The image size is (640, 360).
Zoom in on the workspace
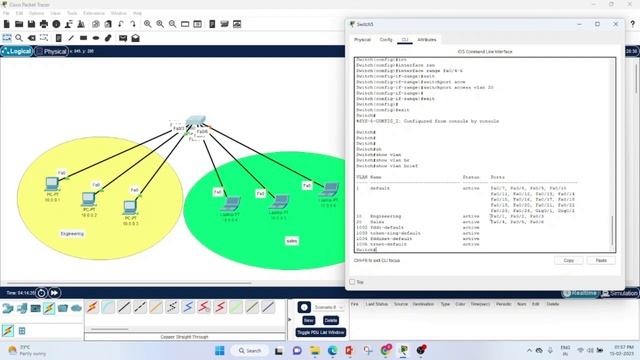tap(148, 24)
